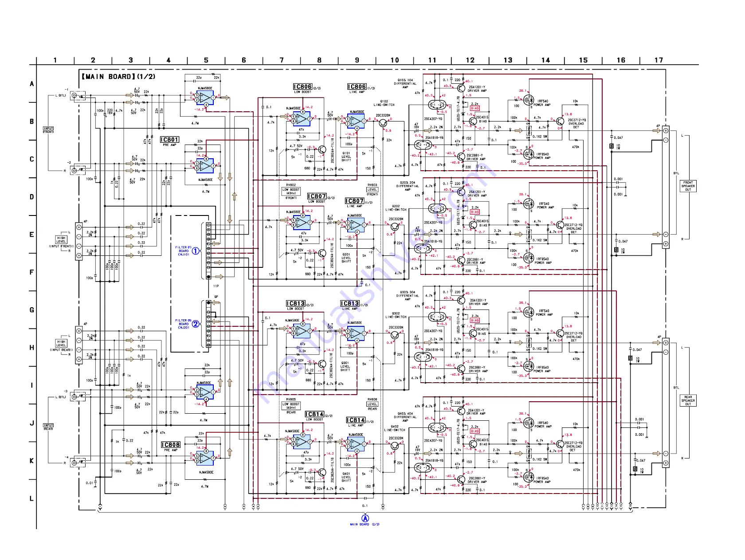The height and width of the screenshot is (560, 745).
Task: Click the 8P CNJ201 connector strip
Action: coord(208,324)
